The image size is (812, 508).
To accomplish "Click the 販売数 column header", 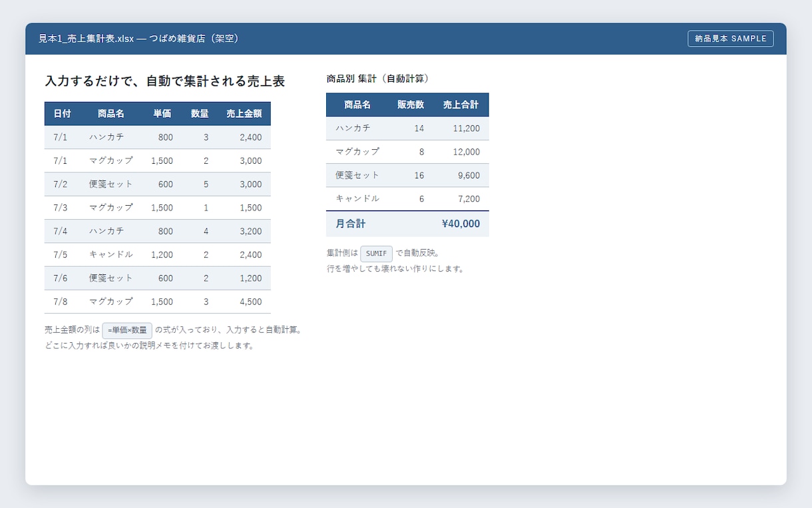I will click(x=411, y=105).
